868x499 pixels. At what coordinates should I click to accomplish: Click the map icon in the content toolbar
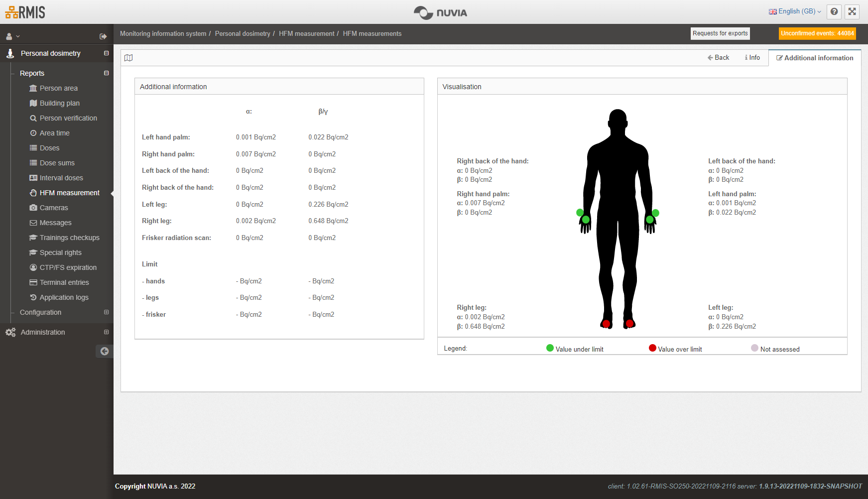tap(128, 58)
